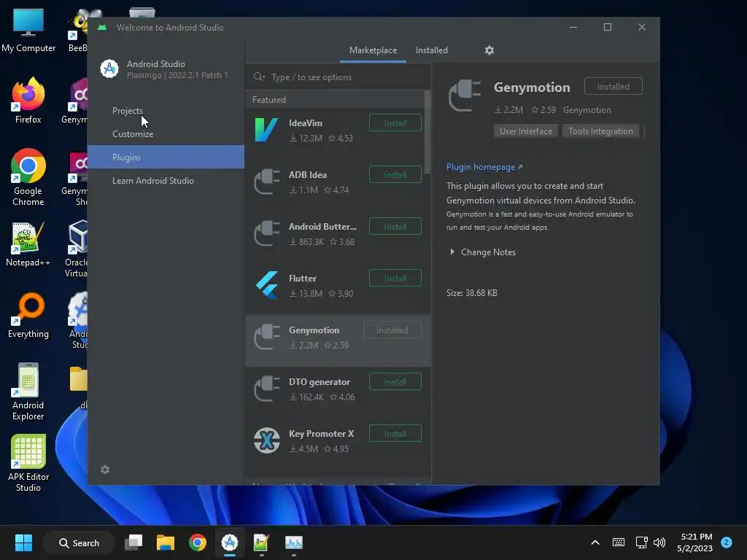The width and height of the screenshot is (747, 560).
Task: Open the plugin settings gear icon
Action: tap(489, 50)
